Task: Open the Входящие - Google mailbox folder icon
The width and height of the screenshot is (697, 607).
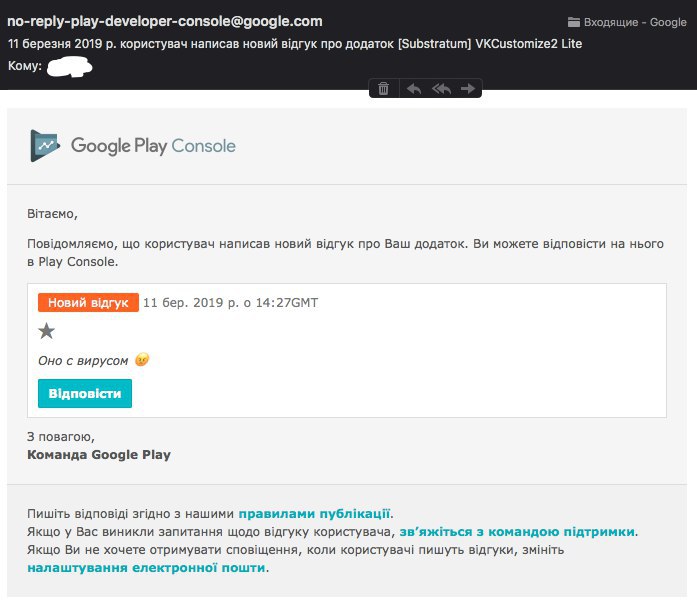Action: [x=574, y=22]
